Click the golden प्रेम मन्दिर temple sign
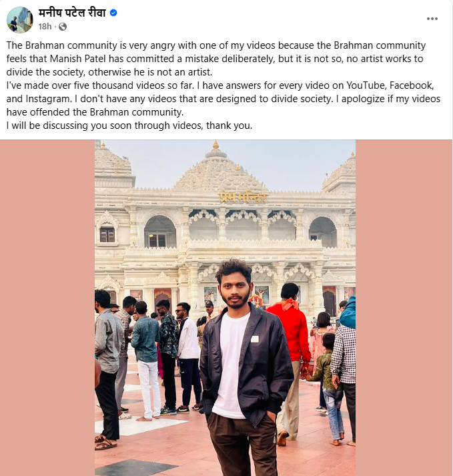 pyautogui.click(x=243, y=198)
